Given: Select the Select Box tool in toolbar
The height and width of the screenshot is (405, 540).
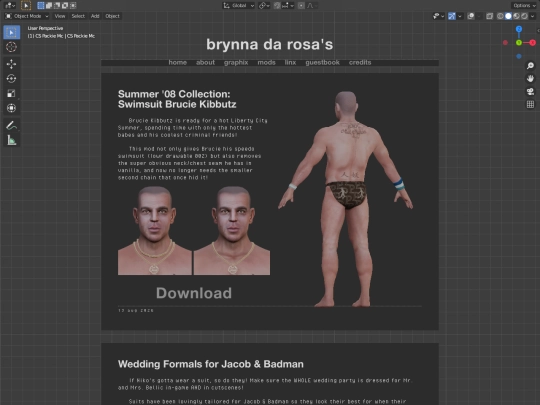Looking at the screenshot, I should click(11, 32).
